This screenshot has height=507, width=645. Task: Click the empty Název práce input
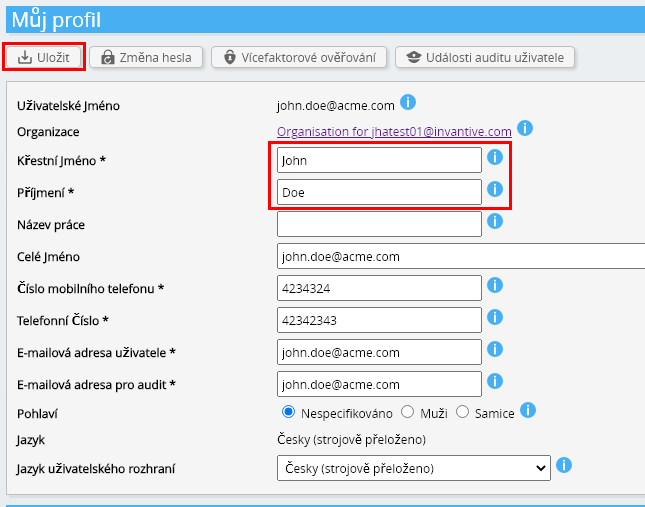379,224
